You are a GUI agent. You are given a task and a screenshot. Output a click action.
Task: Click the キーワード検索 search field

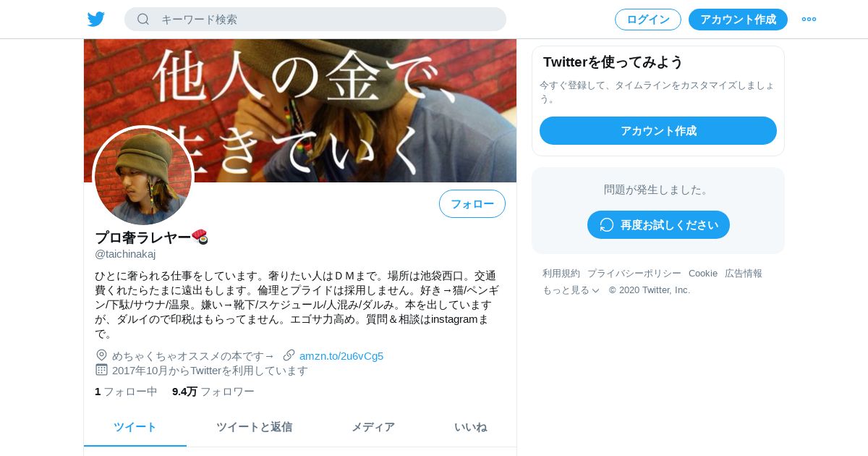tap(315, 20)
